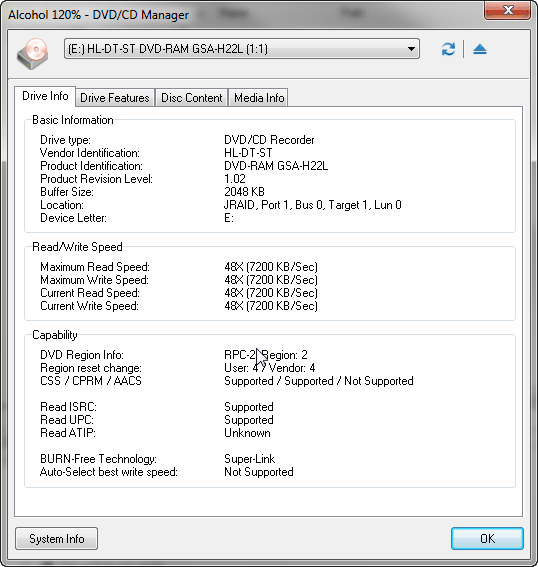Image resolution: width=538 pixels, height=567 pixels.
Task: Expand the drive selector dropdown arrow
Action: [411, 49]
